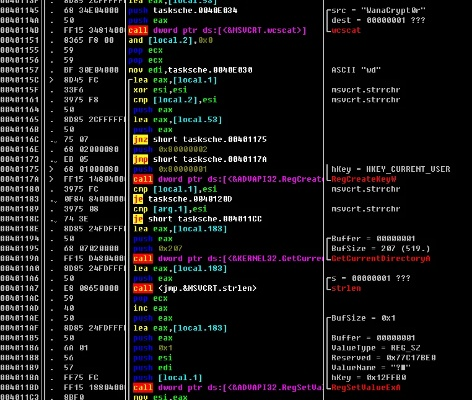Select the 'je short tasksche.004011CC' instruction
The image size is (472, 400).
pyautogui.click(x=197, y=219)
